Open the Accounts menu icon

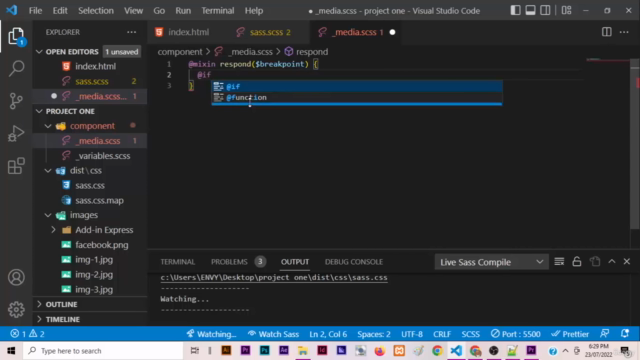click(x=16, y=278)
